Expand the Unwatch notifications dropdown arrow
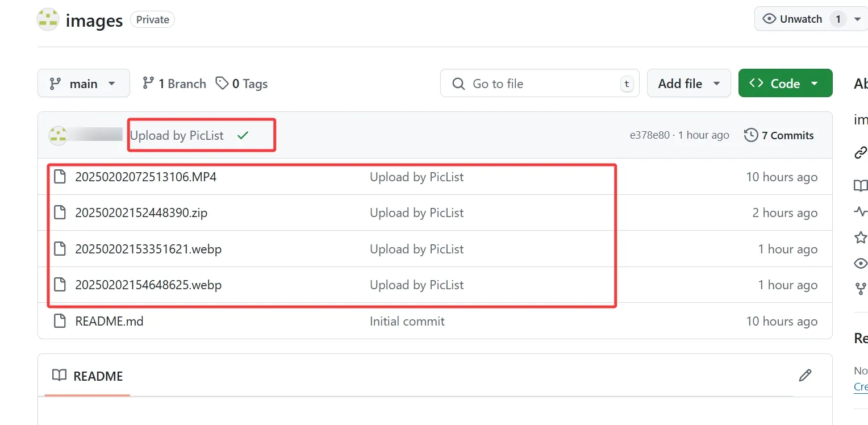The width and height of the screenshot is (868, 425). [x=857, y=19]
